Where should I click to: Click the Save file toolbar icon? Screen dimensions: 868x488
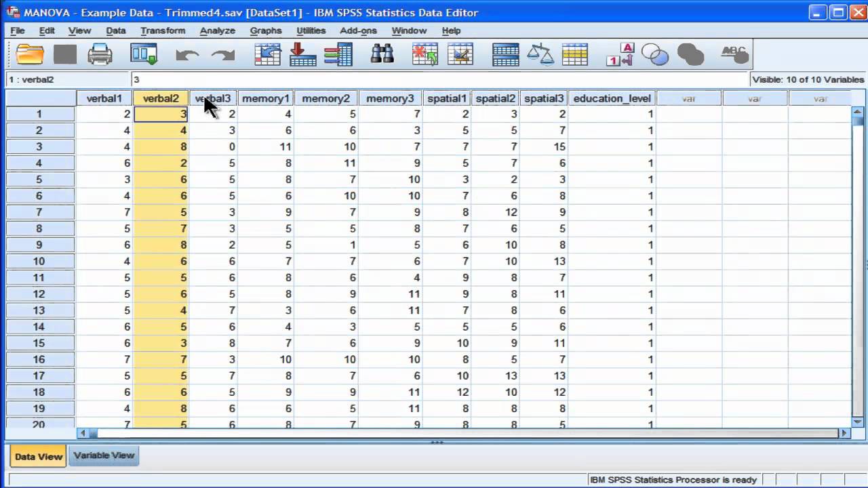point(66,54)
